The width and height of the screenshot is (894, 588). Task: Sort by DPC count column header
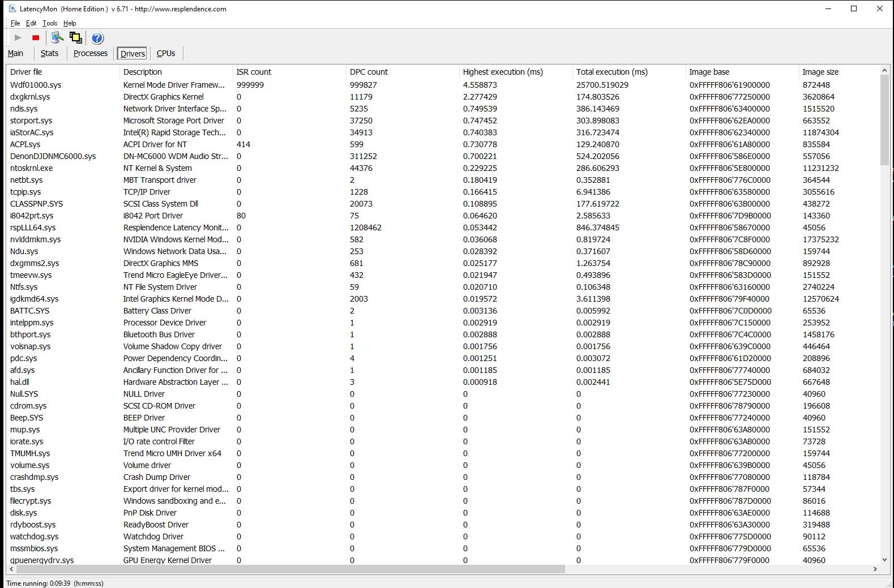pyautogui.click(x=403, y=72)
